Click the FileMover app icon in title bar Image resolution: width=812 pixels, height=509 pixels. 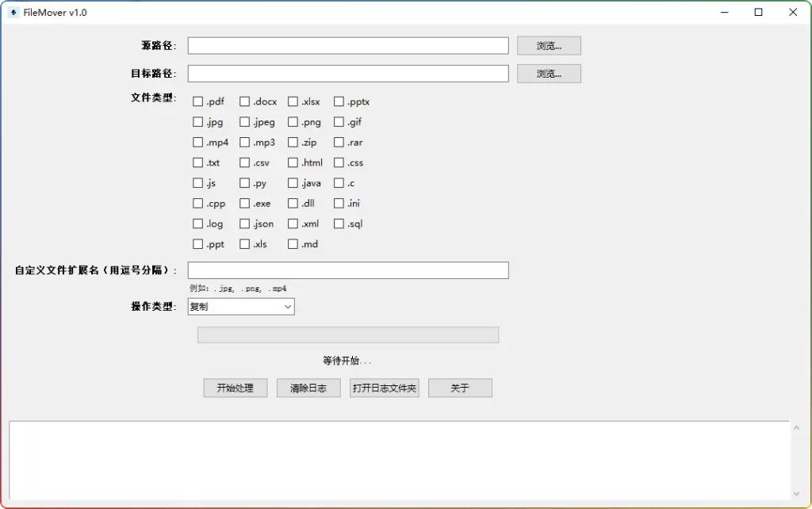tap(13, 13)
